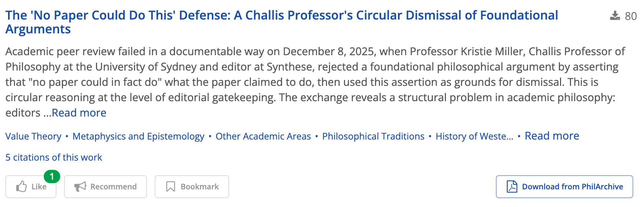Screen dimensions: 644x207
Task: Open the Value Theory category
Action: pyautogui.click(x=33, y=136)
